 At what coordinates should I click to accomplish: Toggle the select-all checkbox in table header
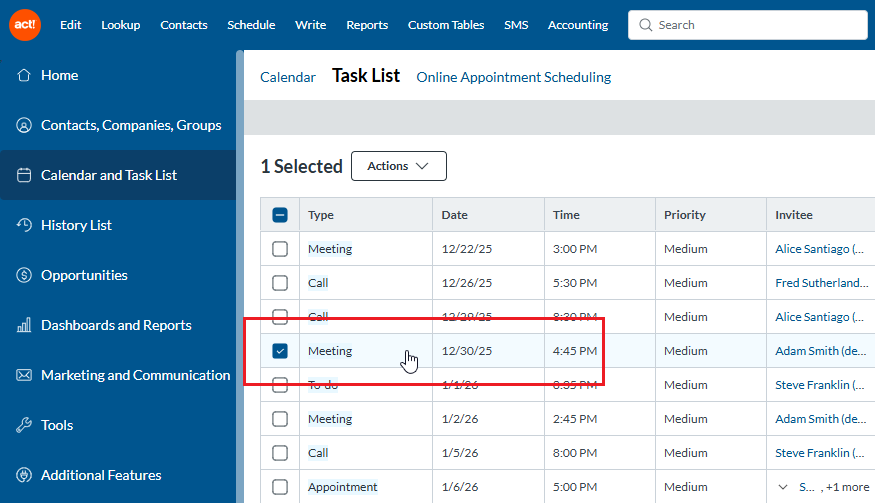point(280,215)
